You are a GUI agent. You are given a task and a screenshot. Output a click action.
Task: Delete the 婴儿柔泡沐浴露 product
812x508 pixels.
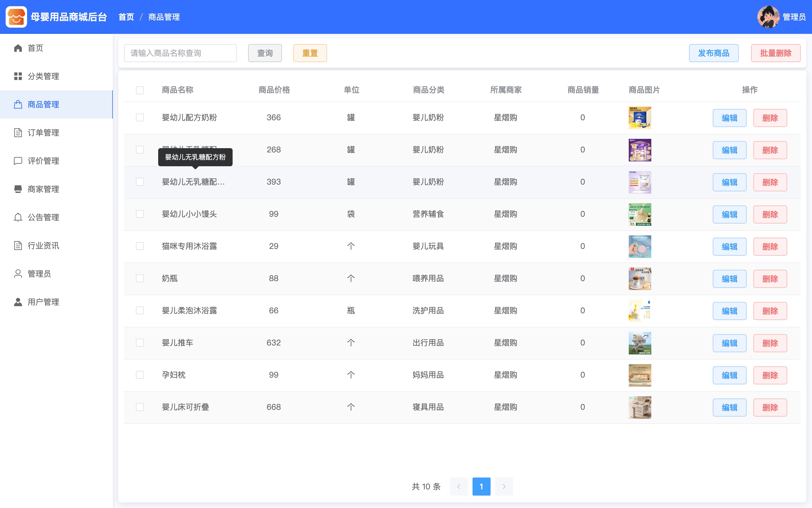770,311
